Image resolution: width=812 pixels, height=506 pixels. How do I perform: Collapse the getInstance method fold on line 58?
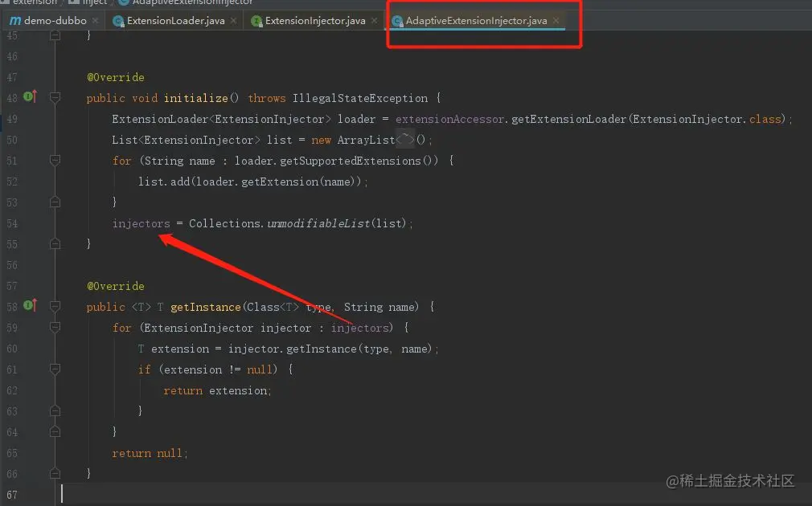pyautogui.click(x=55, y=306)
